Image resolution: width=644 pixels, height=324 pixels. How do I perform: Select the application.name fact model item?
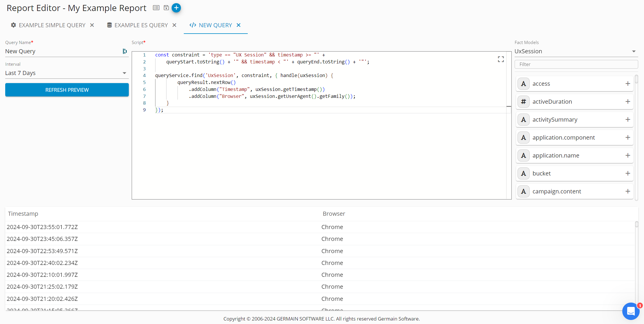point(556,155)
